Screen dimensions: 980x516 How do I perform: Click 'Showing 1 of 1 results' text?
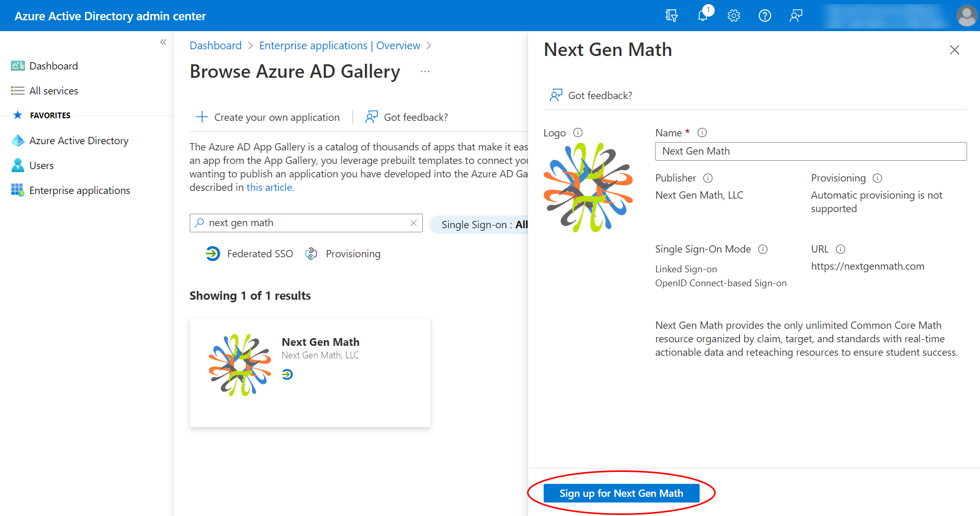(x=250, y=296)
